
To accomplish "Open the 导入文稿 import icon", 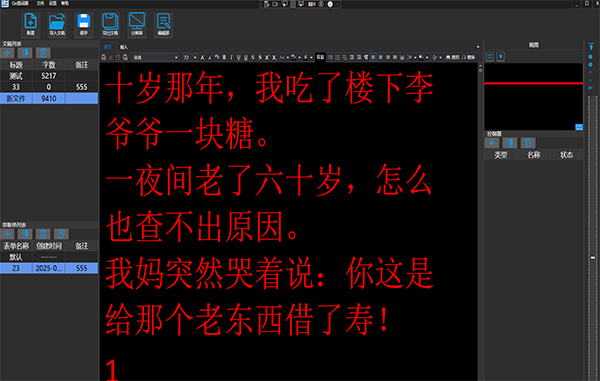I will [57, 24].
